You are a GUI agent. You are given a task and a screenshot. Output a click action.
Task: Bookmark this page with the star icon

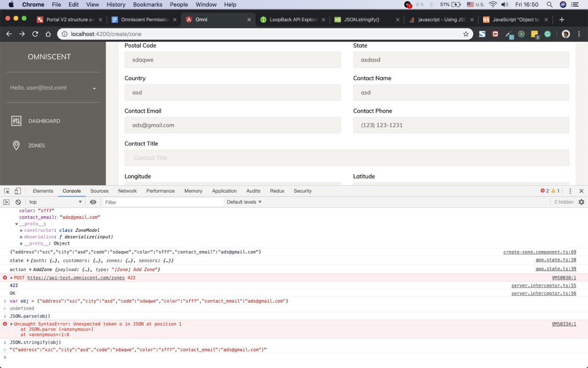466,34
